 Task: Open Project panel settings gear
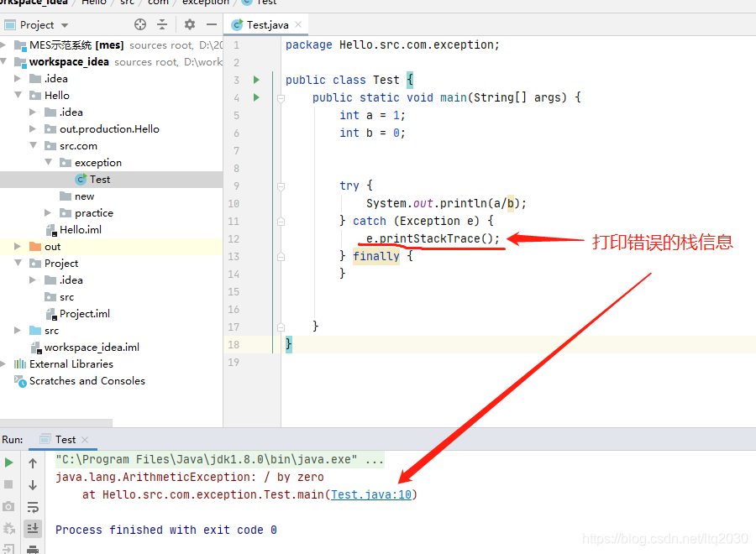click(190, 24)
